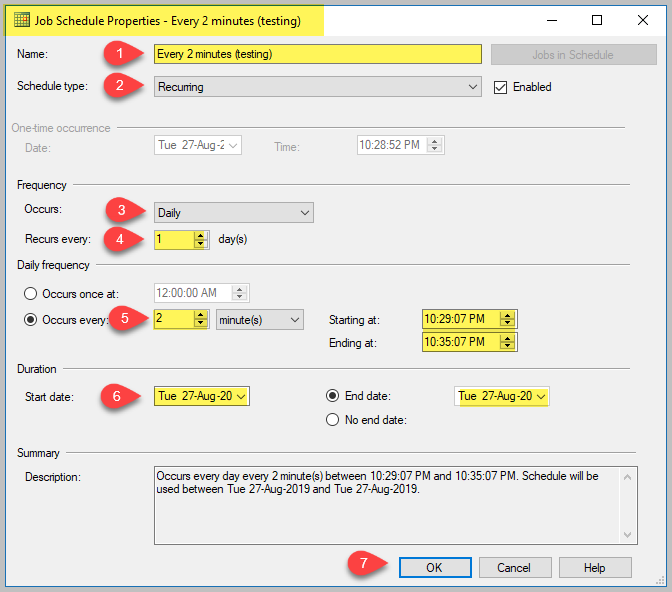The height and width of the screenshot is (592, 672).
Task: Confirm with the OK button
Action: (435, 568)
